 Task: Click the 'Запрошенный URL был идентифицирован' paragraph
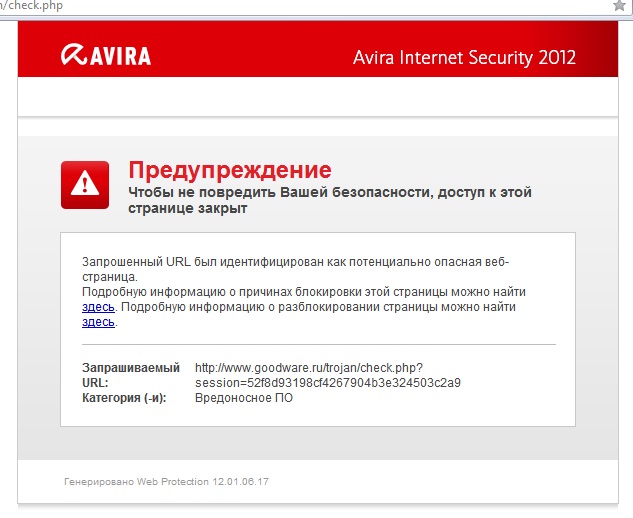point(296,269)
